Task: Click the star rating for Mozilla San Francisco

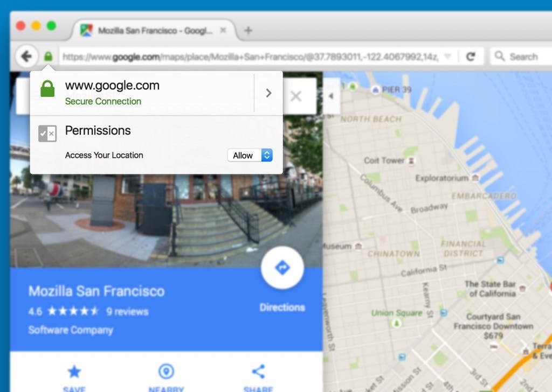Action: tap(73, 311)
